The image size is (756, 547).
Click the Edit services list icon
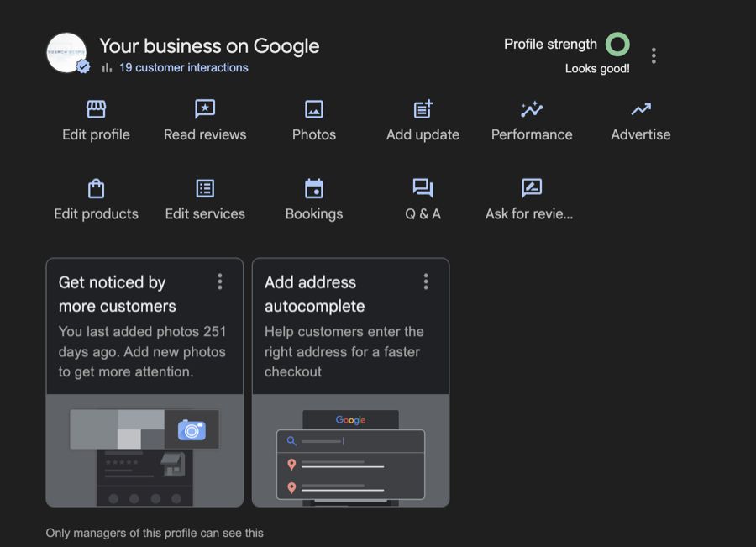click(x=205, y=188)
